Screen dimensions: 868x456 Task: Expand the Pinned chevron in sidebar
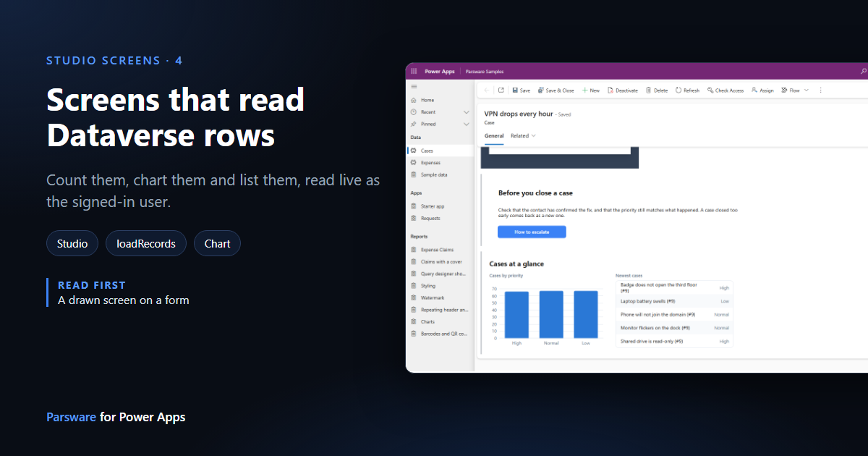pyautogui.click(x=467, y=124)
